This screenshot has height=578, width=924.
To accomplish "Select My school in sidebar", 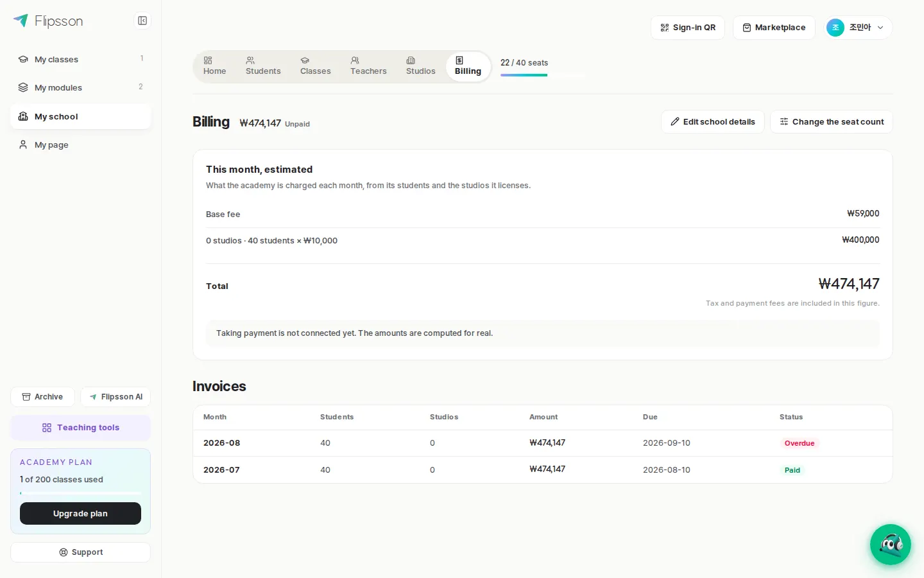I will click(81, 116).
